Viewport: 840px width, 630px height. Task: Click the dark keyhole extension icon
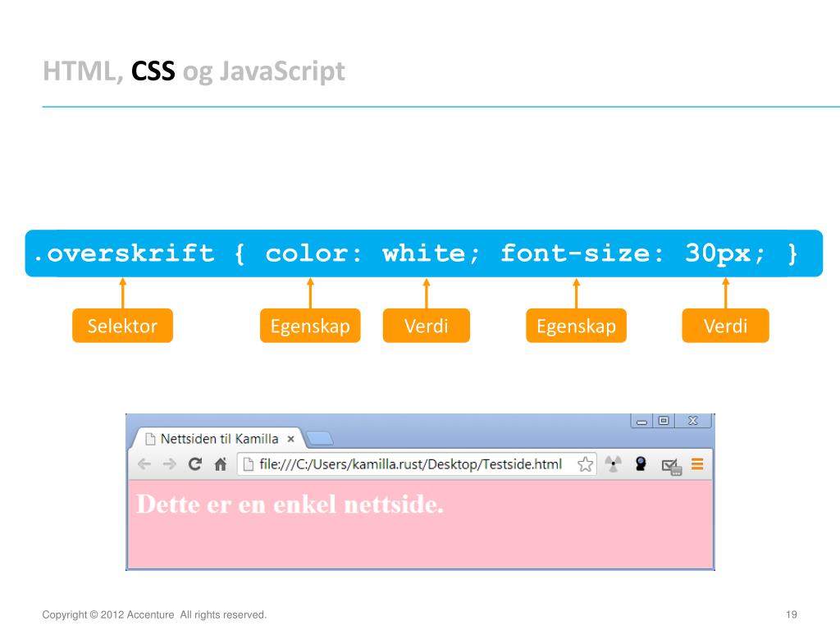640,464
